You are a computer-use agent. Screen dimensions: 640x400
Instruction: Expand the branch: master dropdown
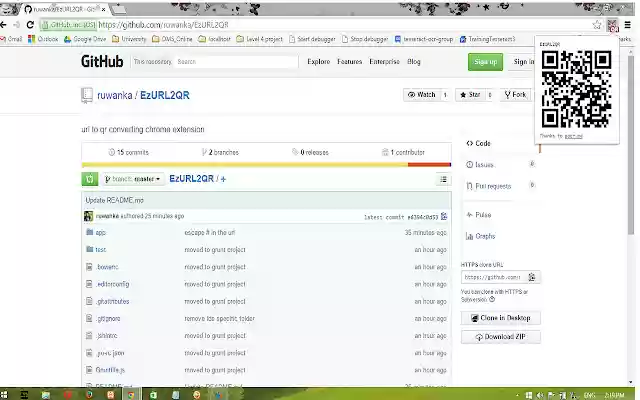pyautogui.click(x=133, y=179)
